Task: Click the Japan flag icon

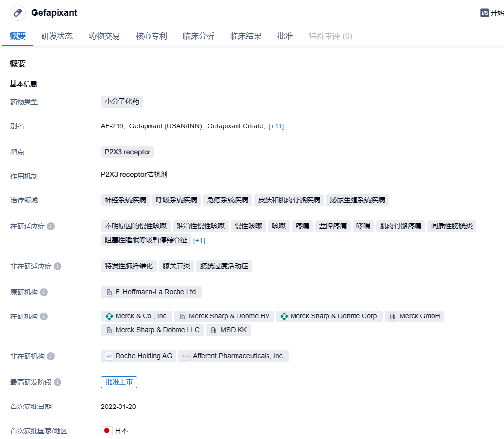Action: tap(107, 431)
